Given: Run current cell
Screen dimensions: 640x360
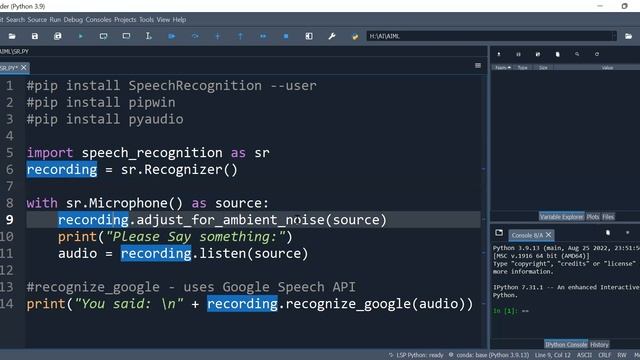Looking at the screenshot, I should point(103,36).
